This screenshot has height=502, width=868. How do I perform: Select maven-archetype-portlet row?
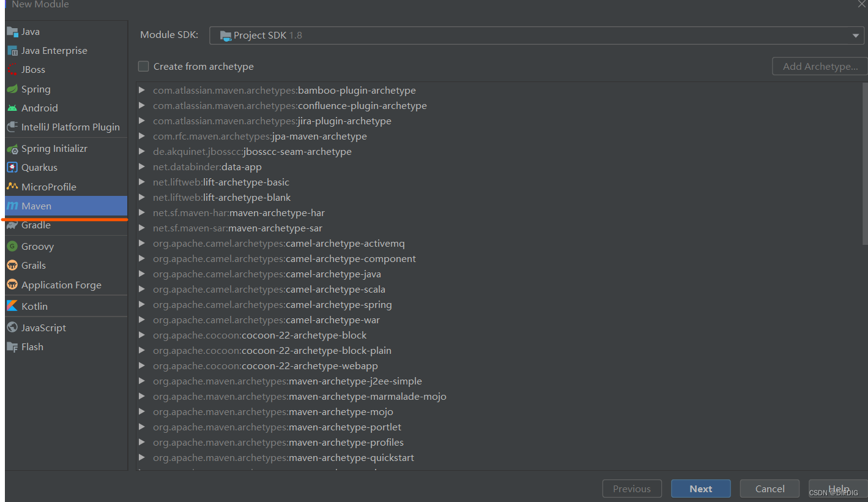coord(499,427)
